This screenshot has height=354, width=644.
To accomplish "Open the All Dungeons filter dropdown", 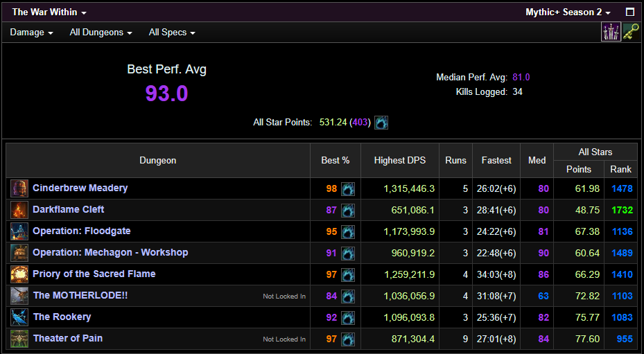I will point(101,33).
